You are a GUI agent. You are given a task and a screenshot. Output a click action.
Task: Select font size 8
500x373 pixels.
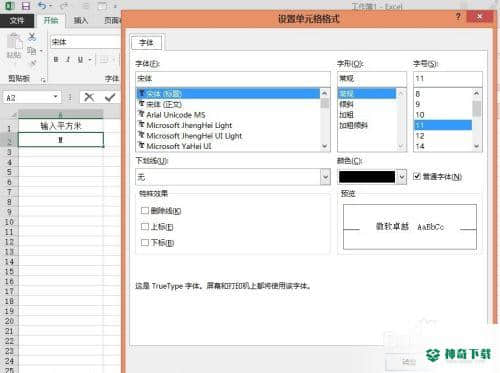coord(443,94)
